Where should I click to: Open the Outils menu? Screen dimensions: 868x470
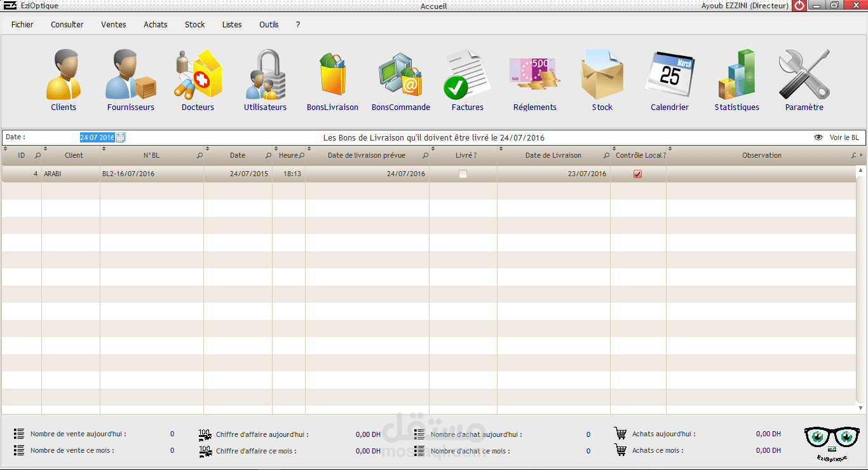(x=269, y=25)
